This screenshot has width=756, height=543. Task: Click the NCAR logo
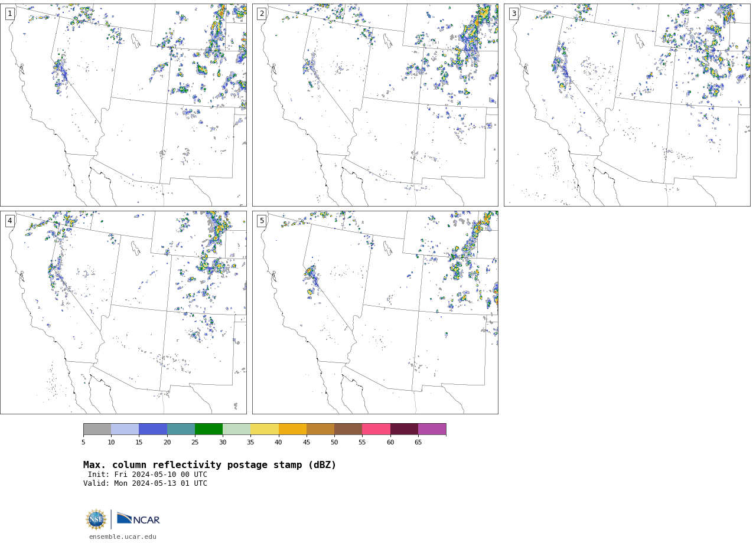click(x=138, y=519)
